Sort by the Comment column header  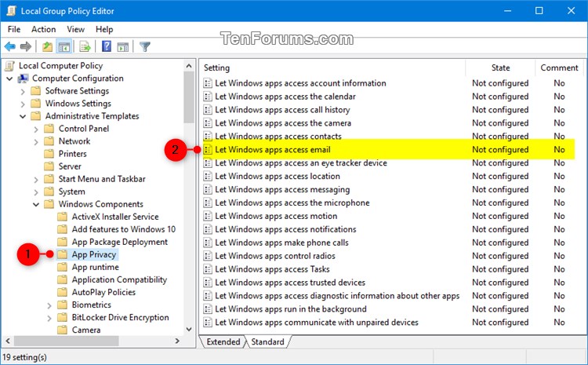pyautogui.click(x=559, y=68)
